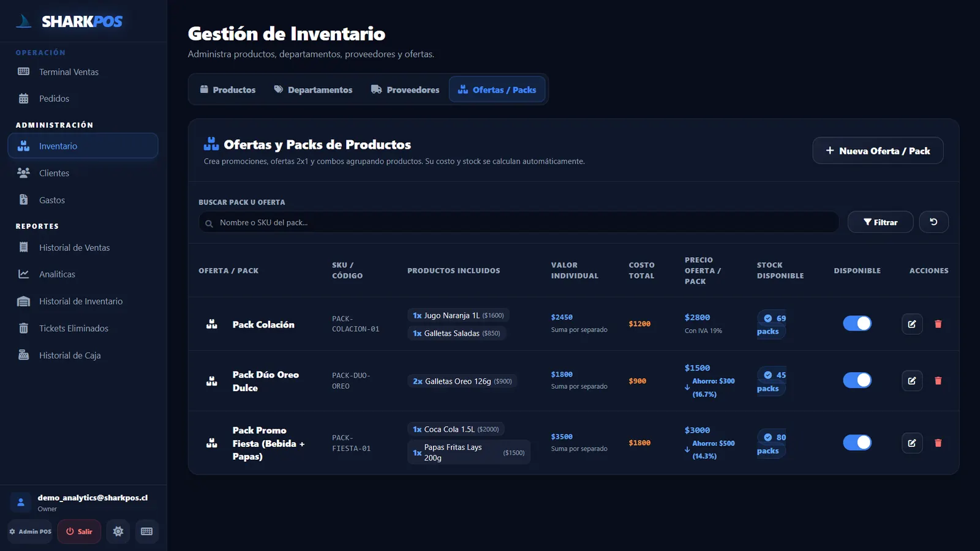Click Nueva Oferta / Pack button

coord(878,151)
